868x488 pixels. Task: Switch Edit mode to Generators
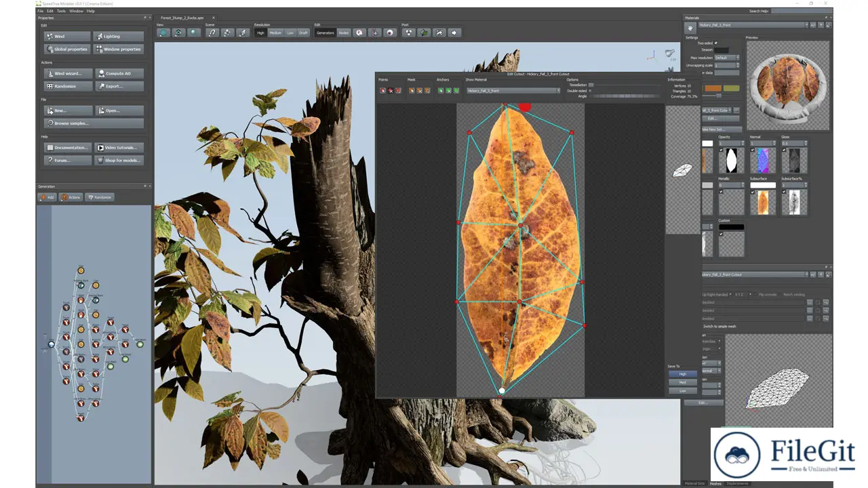pos(325,33)
